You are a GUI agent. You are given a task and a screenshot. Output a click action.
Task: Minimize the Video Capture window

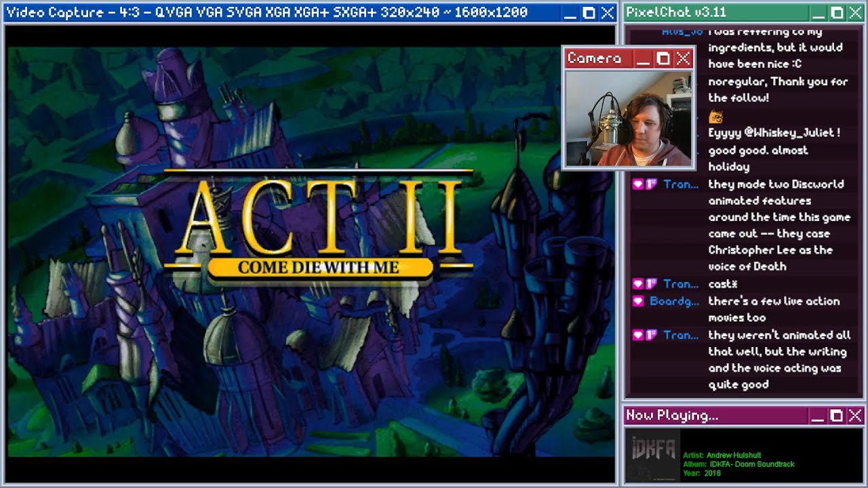coord(572,13)
